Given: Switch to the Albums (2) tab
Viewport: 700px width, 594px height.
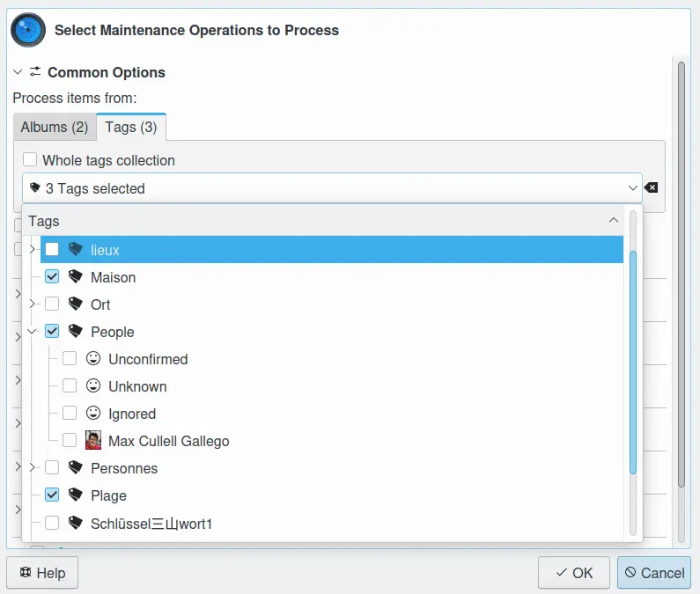Looking at the screenshot, I should [x=55, y=127].
